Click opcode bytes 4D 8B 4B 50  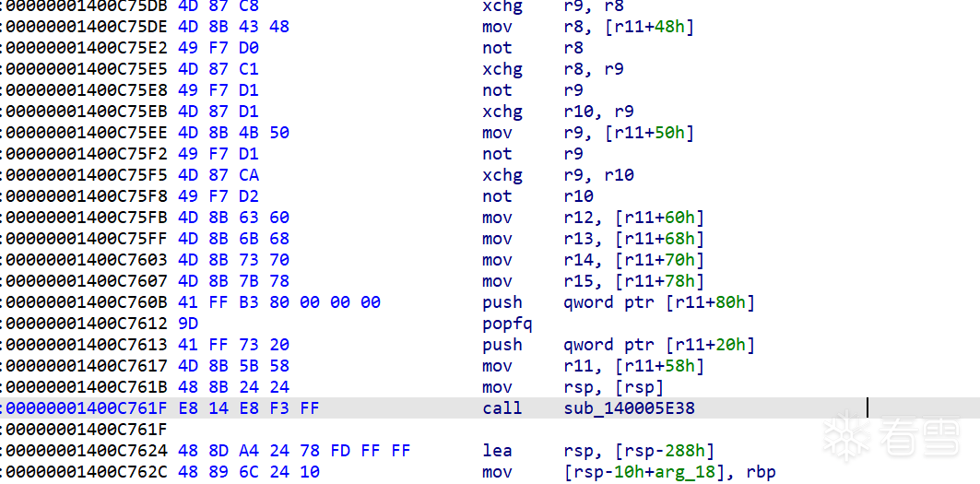[233, 133]
